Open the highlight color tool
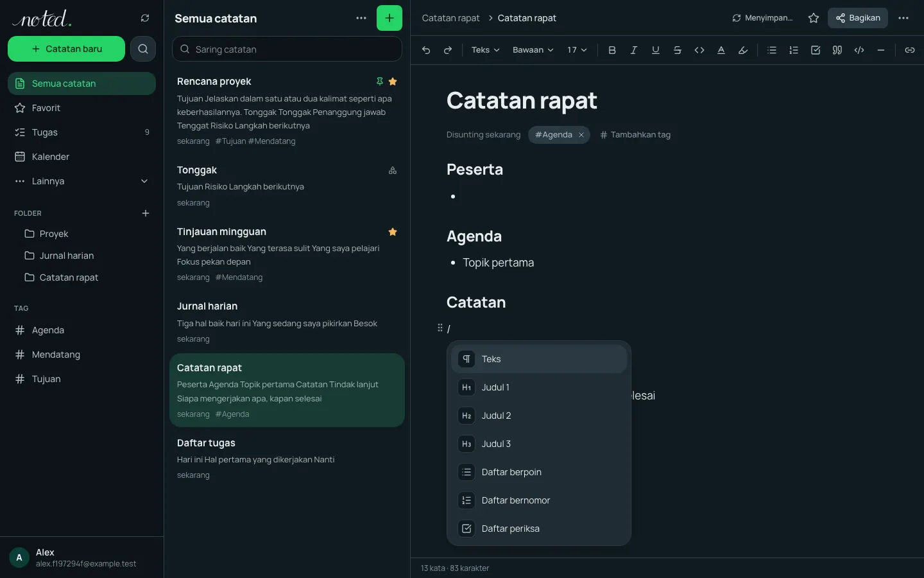Image resolution: width=924 pixels, height=578 pixels. point(743,50)
